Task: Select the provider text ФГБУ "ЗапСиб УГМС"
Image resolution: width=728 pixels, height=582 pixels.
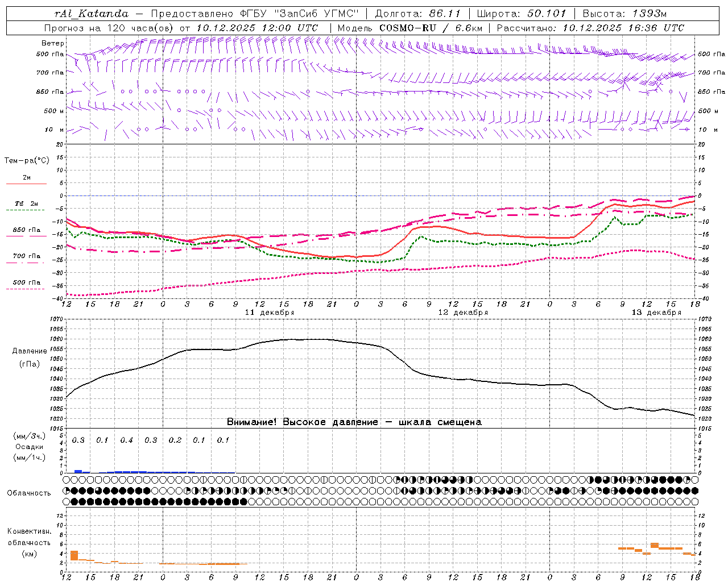Action: pyautogui.click(x=300, y=14)
